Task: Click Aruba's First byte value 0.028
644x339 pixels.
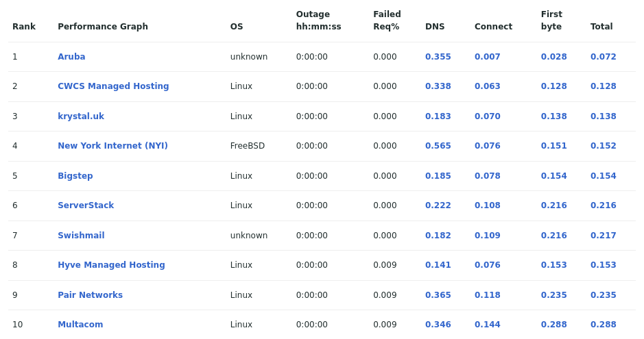Action: (x=553, y=57)
